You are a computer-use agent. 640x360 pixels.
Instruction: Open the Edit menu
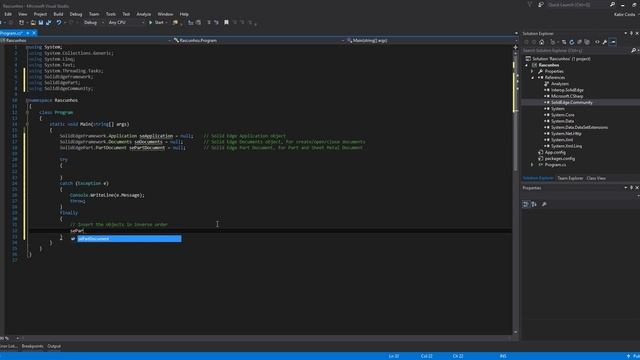point(8,14)
